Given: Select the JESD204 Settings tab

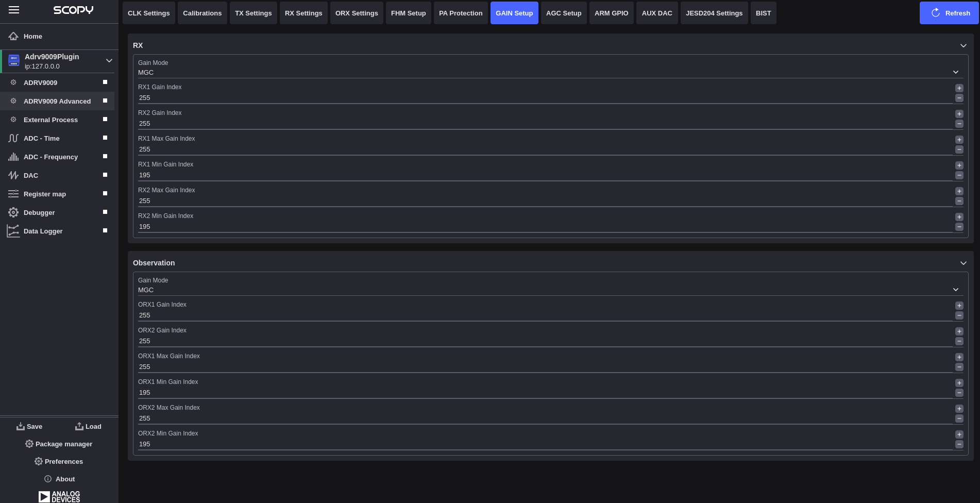Looking at the screenshot, I should (714, 13).
